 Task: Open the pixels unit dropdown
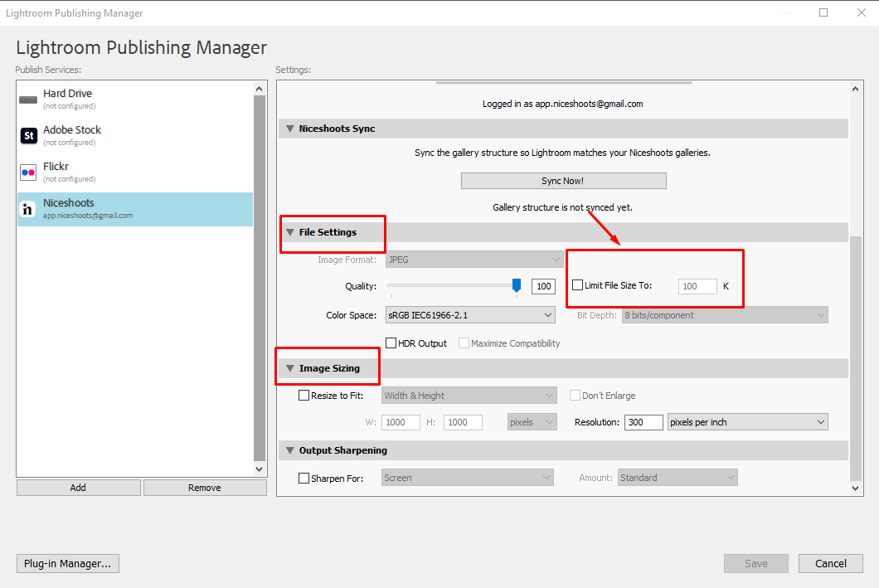coord(532,422)
